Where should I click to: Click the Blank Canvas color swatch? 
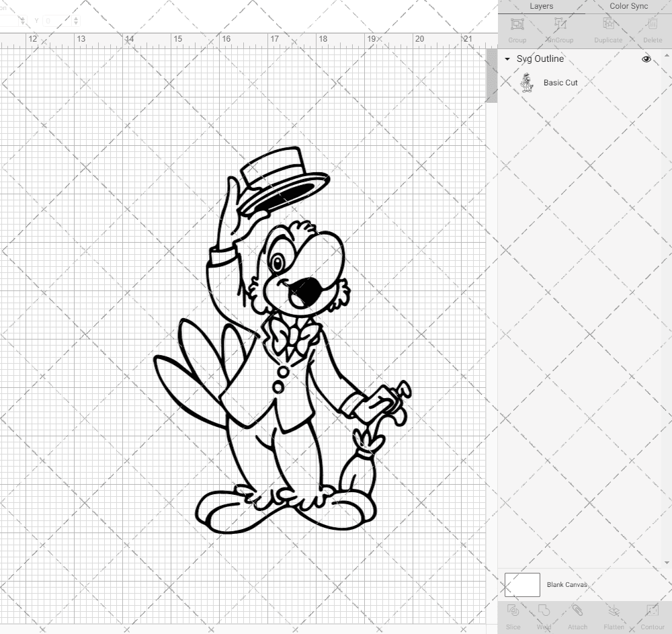click(x=521, y=584)
